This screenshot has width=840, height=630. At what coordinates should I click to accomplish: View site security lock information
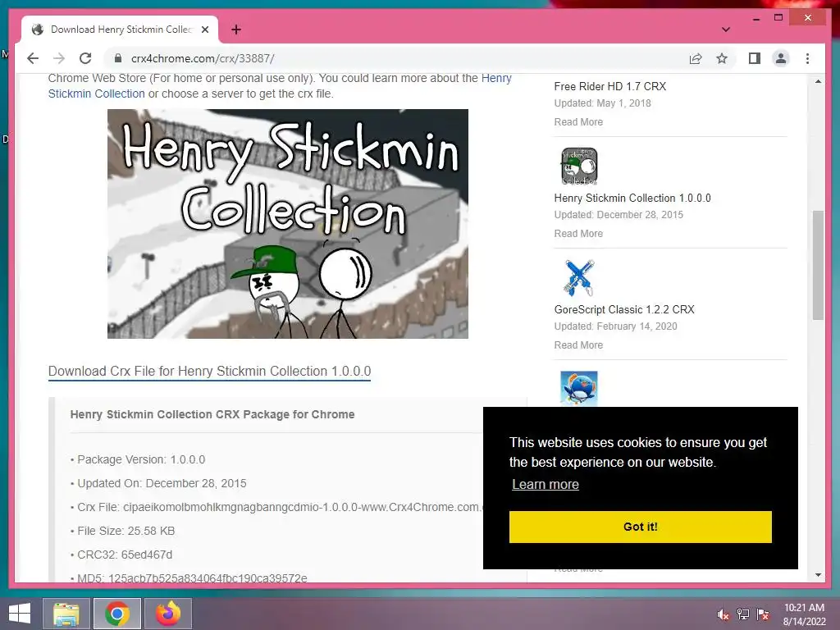pyautogui.click(x=118, y=58)
